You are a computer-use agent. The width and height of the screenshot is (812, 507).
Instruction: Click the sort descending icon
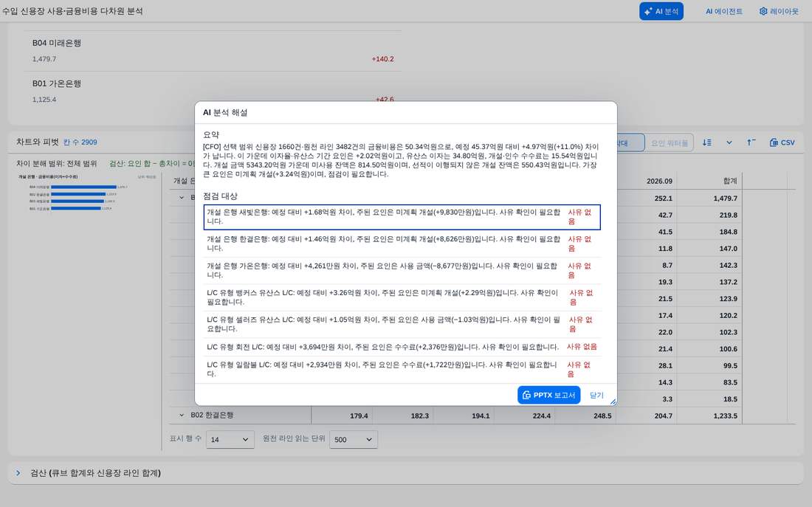tap(707, 142)
